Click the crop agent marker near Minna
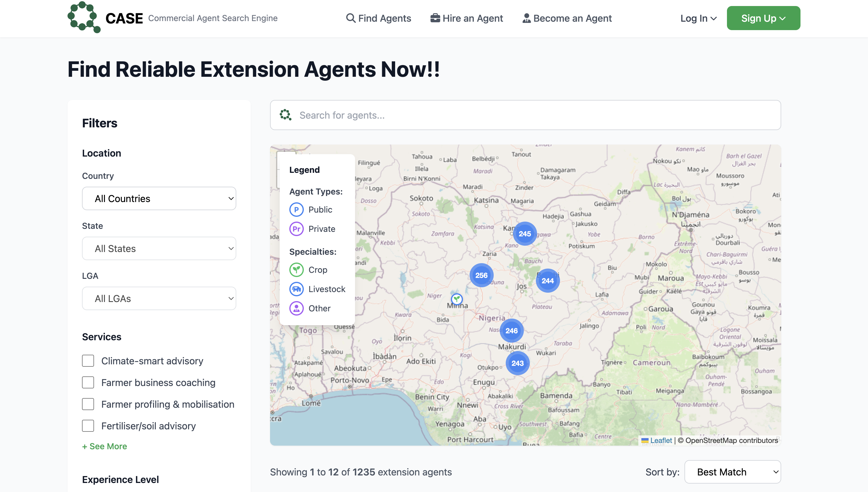The image size is (868, 492). 457,299
